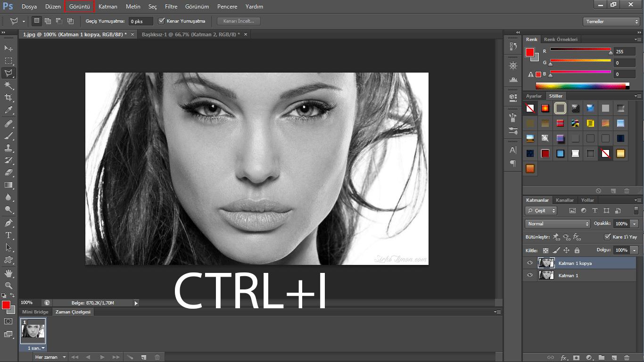Go to the first animation frame

pyautogui.click(x=74, y=357)
